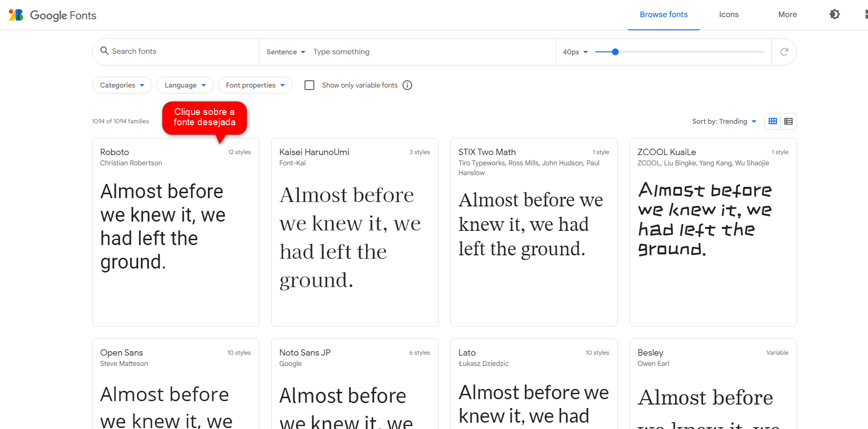Open the STIX Two Math font card
This screenshot has height=429, width=868.
point(534,232)
